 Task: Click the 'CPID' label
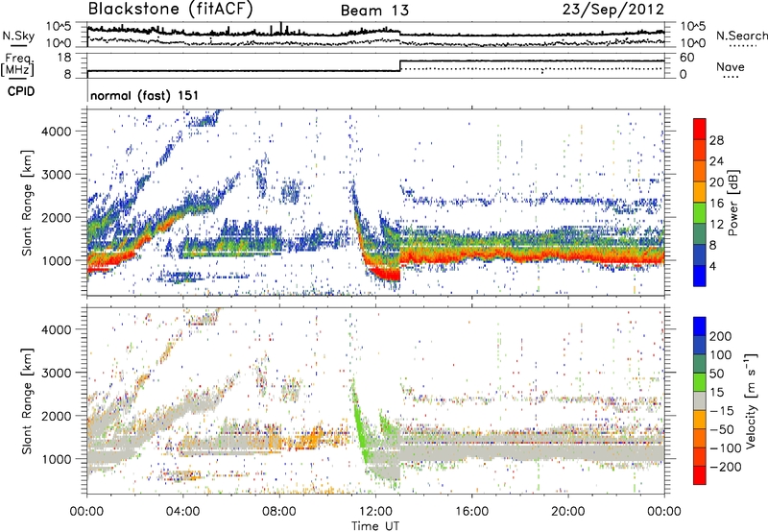(x=21, y=91)
